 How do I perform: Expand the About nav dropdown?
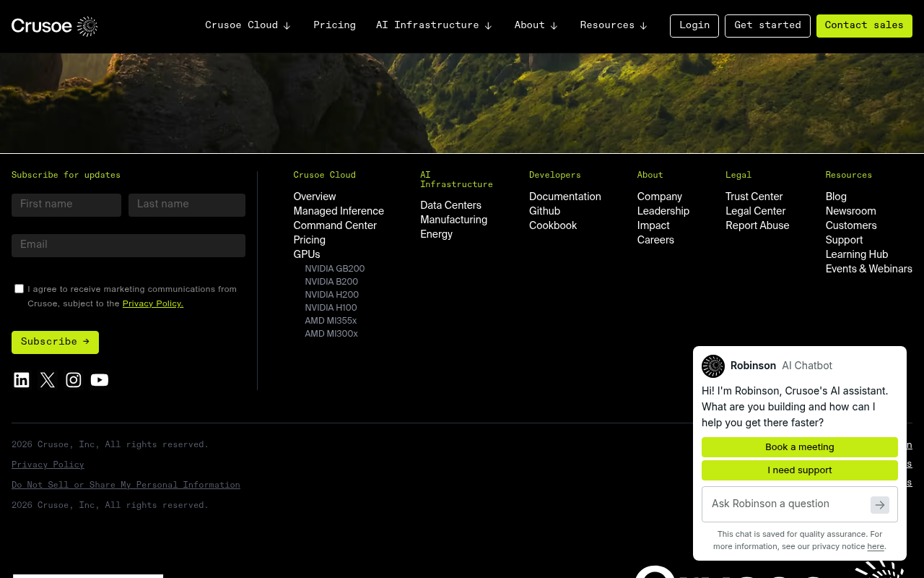click(536, 25)
